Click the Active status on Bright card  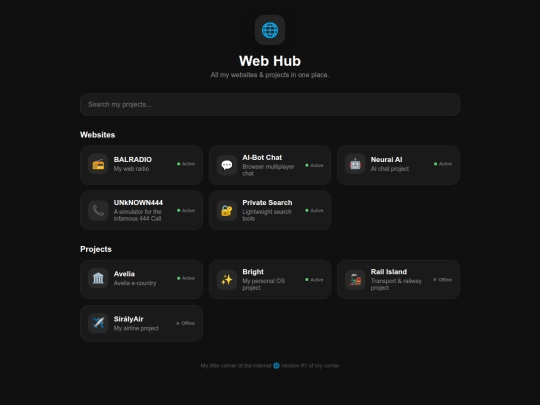click(314, 280)
